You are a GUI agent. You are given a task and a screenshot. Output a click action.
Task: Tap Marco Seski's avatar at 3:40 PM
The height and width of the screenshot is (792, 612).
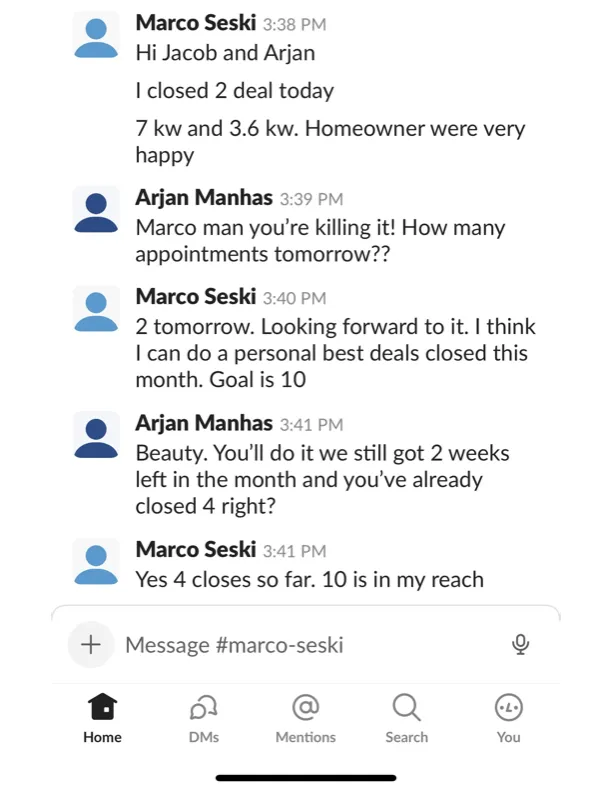click(x=96, y=310)
